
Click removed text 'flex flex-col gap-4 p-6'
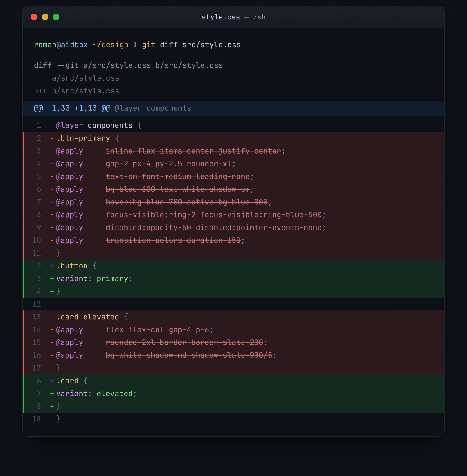tap(157, 330)
